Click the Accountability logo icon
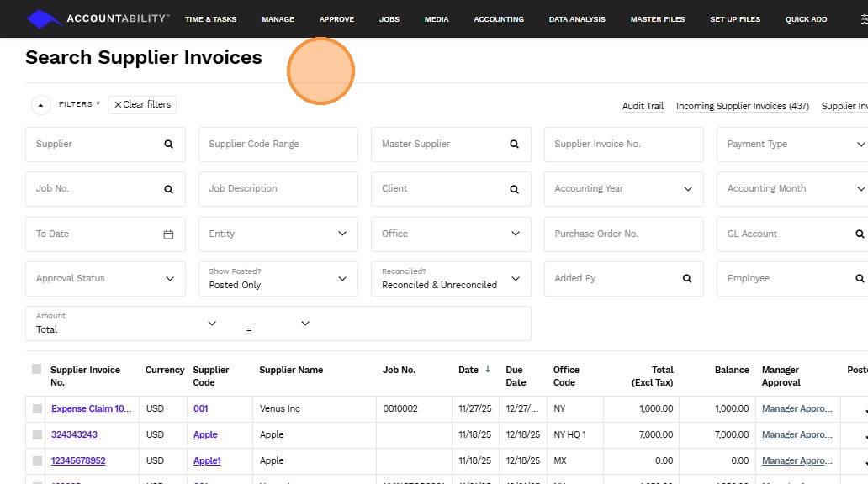The width and height of the screenshot is (868, 484). (44, 18)
